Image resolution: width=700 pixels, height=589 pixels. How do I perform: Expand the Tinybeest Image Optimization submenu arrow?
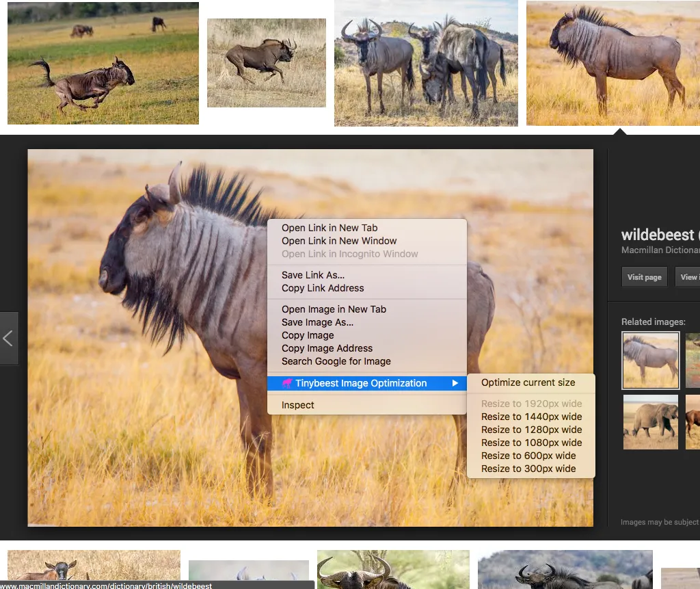[456, 383]
